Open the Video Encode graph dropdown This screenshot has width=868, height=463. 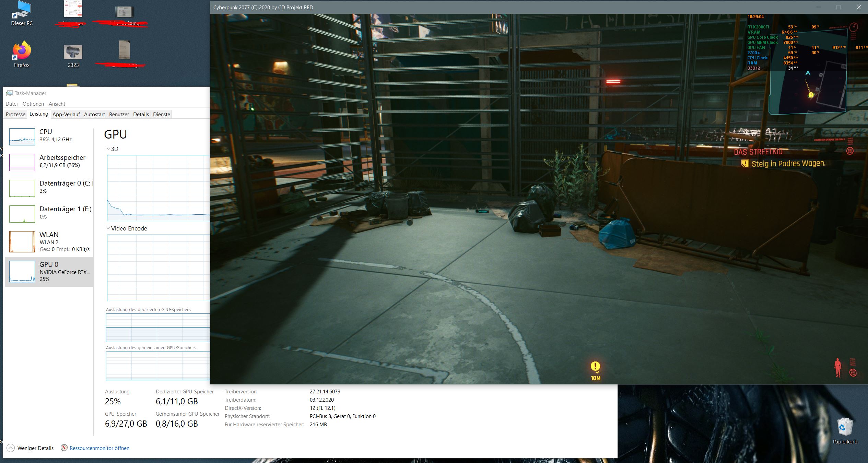[x=108, y=228]
